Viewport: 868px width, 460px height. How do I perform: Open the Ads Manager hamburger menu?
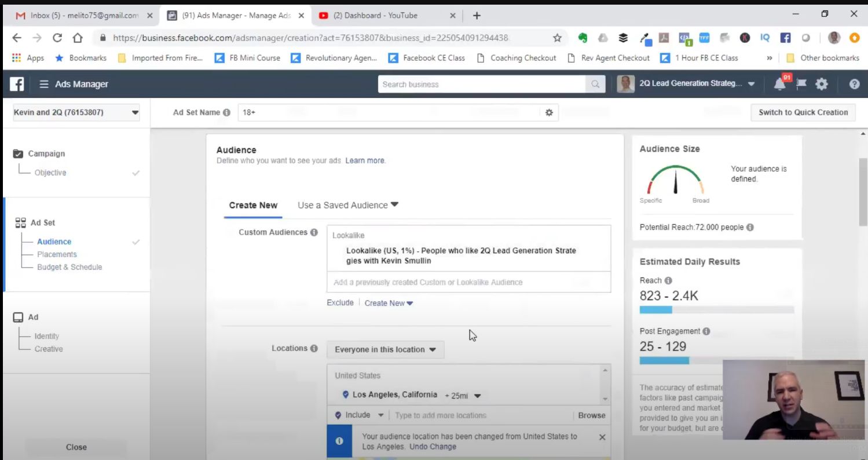pyautogui.click(x=43, y=84)
